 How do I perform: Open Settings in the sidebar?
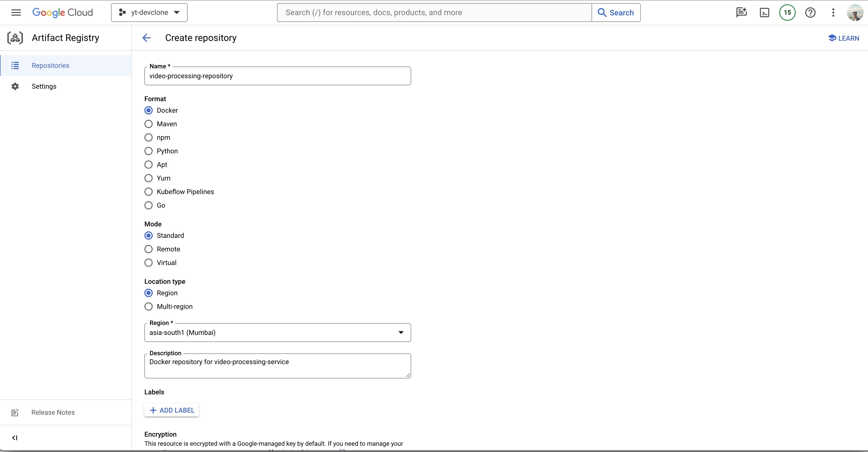tap(44, 86)
